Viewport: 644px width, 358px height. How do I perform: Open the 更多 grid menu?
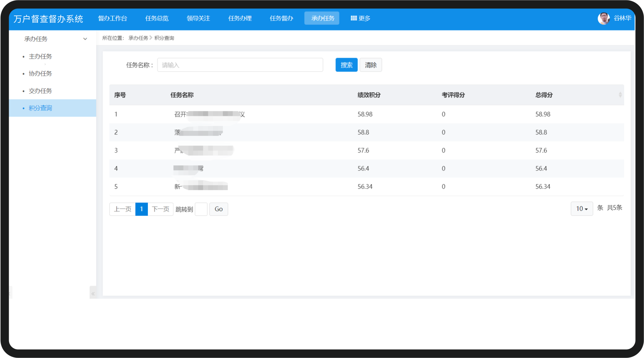coord(360,18)
